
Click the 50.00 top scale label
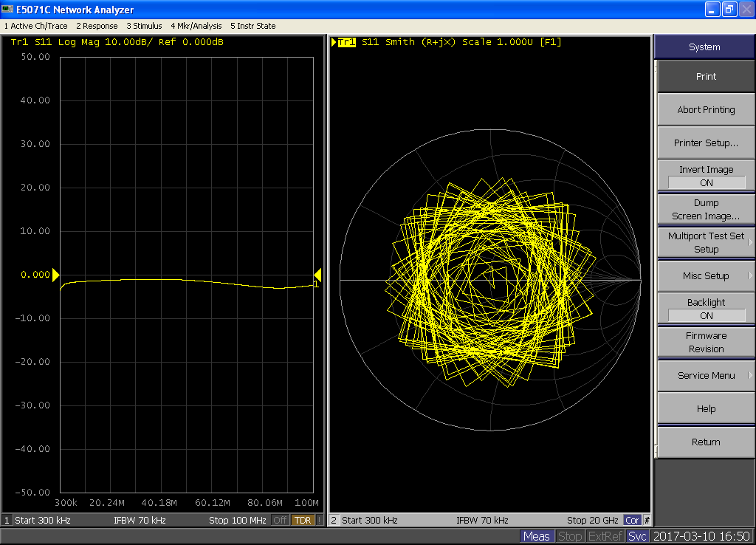point(35,57)
